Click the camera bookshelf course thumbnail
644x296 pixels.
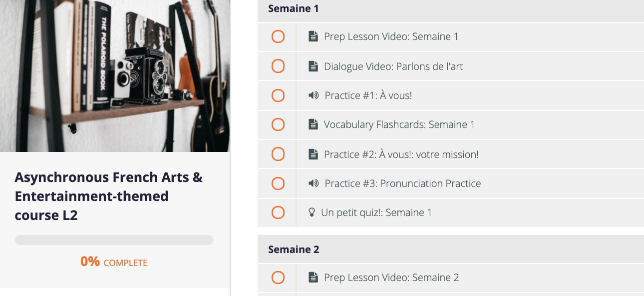[x=115, y=76]
